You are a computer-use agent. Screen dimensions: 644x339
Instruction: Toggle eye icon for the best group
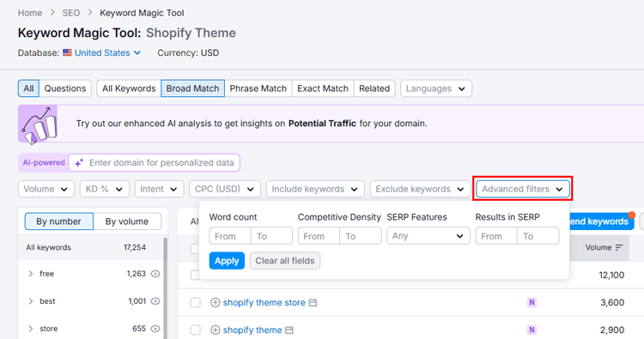(155, 301)
